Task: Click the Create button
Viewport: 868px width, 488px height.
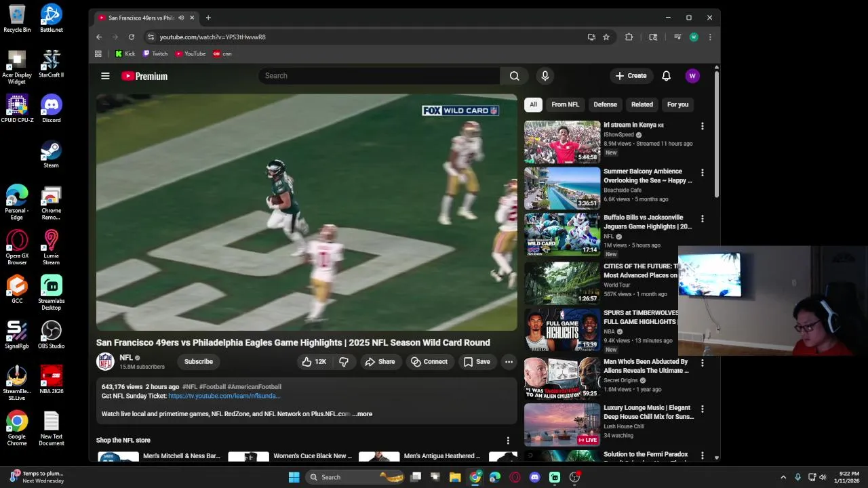Action: pyautogui.click(x=631, y=76)
